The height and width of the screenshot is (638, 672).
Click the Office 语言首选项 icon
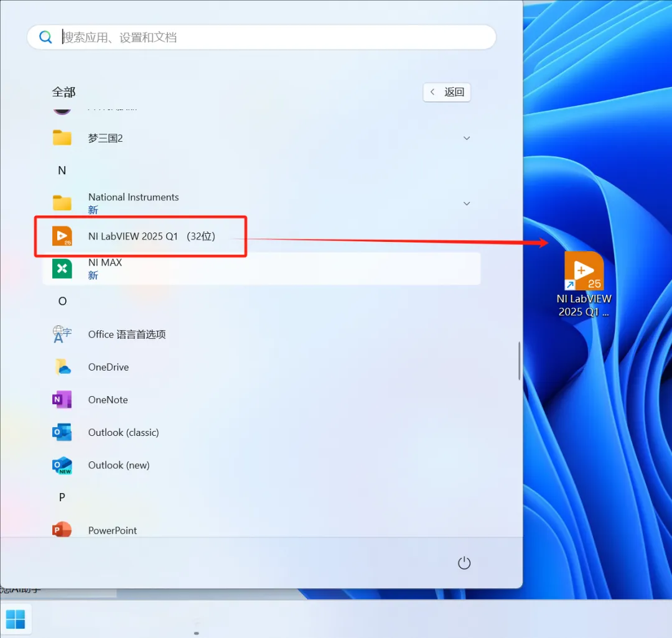click(62, 335)
